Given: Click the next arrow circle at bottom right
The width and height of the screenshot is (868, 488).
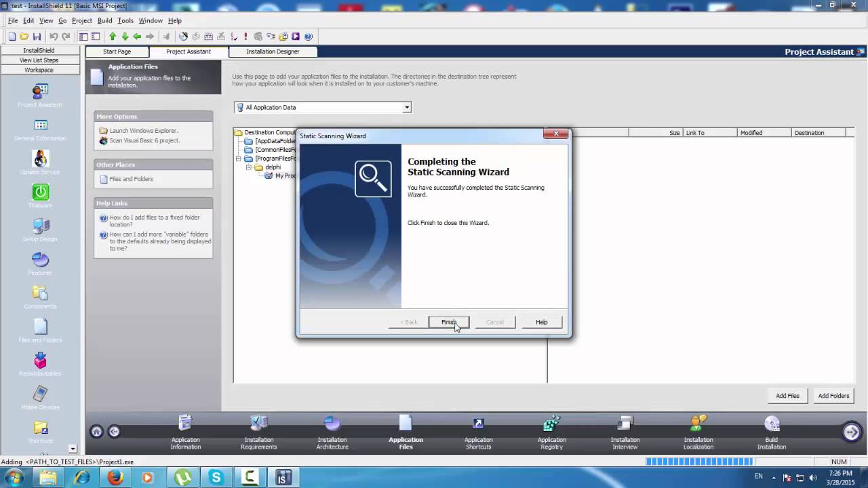Looking at the screenshot, I should 852,432.
